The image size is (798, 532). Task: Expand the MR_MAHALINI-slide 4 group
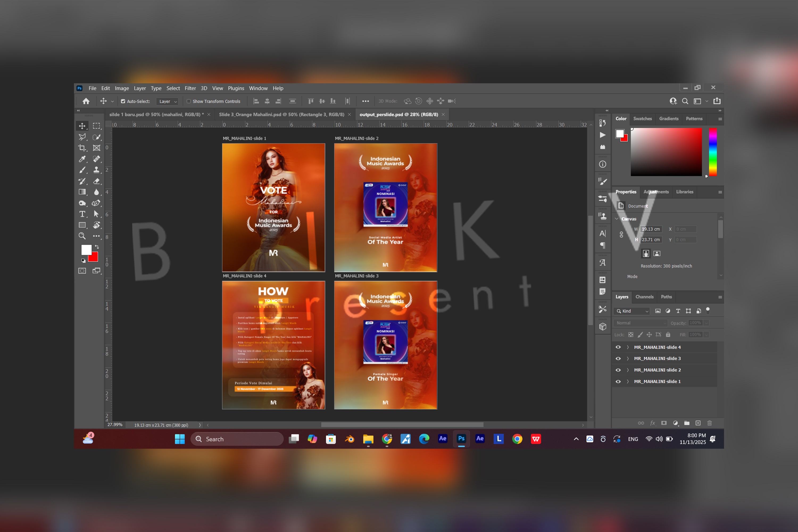[628, 347]
